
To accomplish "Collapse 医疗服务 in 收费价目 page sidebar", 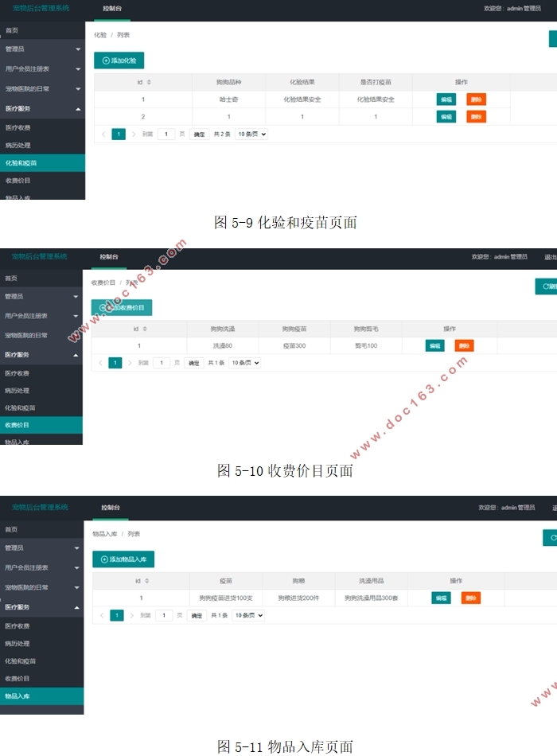I will coord(41,355).
